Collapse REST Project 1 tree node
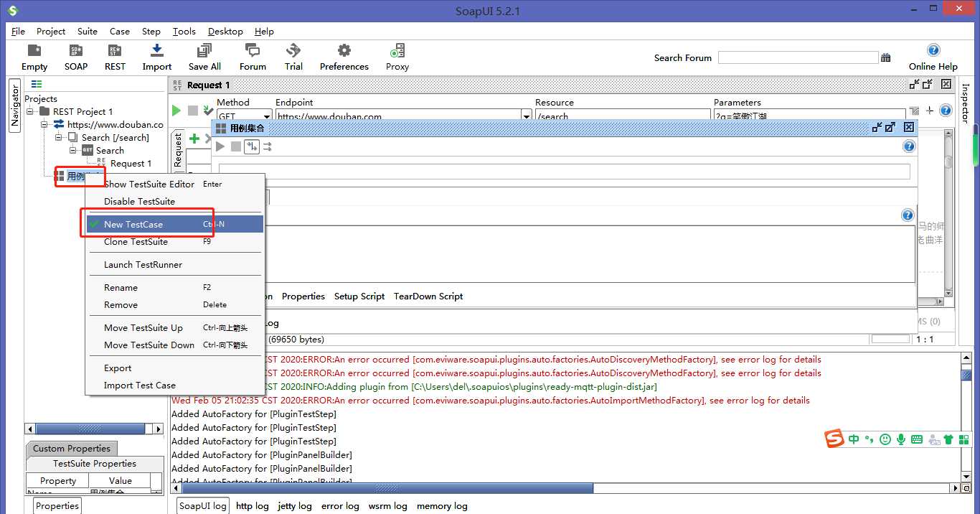This screenshot has height=514, width=980. pyautogui.click(x=31, y=111)
